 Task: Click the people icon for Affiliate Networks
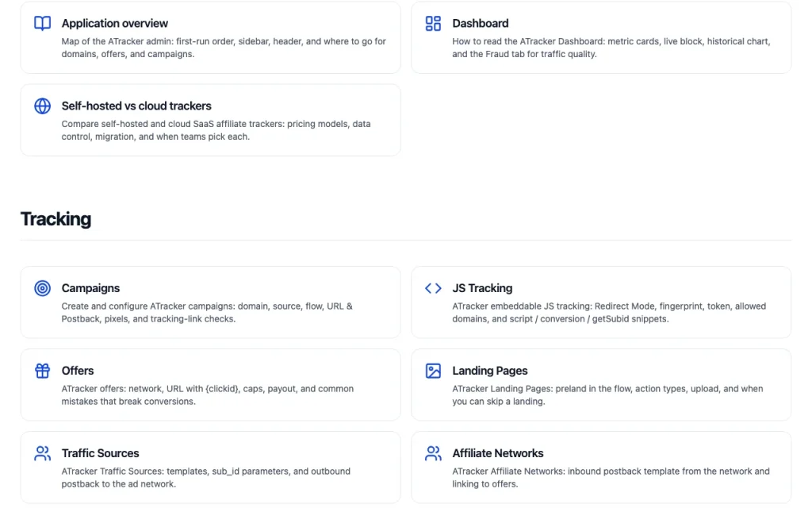click(433, 453)
